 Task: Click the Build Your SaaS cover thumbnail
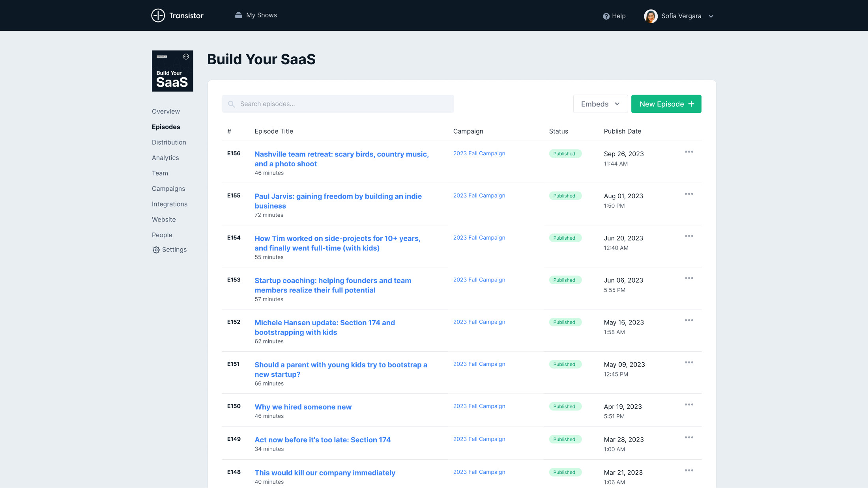click(x=172, y=71)
